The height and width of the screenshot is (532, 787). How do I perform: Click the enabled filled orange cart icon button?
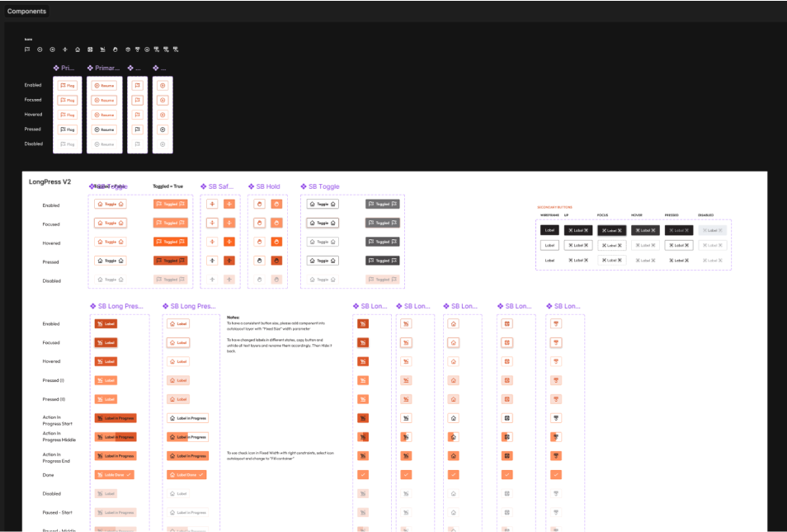(362, 323)
